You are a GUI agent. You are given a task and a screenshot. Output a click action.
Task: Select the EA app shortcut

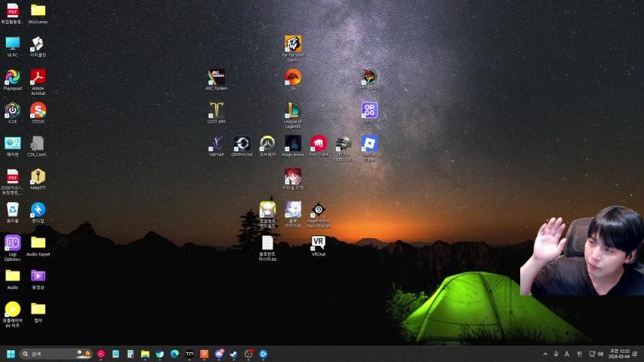pos(293,78)
